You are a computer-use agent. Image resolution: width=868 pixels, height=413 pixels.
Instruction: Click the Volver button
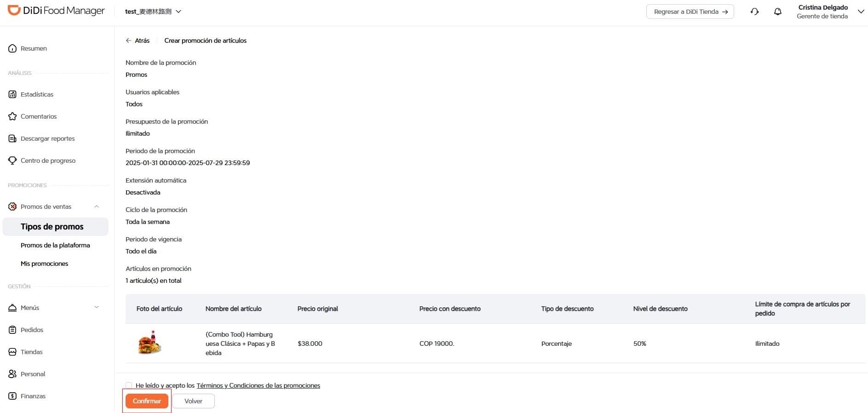pyautogui.click(x=193, y=401)
